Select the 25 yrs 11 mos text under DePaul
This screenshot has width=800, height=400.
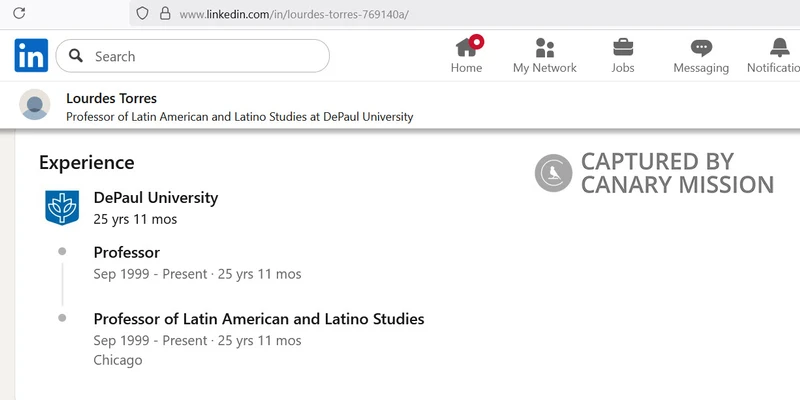pos(135,219)
